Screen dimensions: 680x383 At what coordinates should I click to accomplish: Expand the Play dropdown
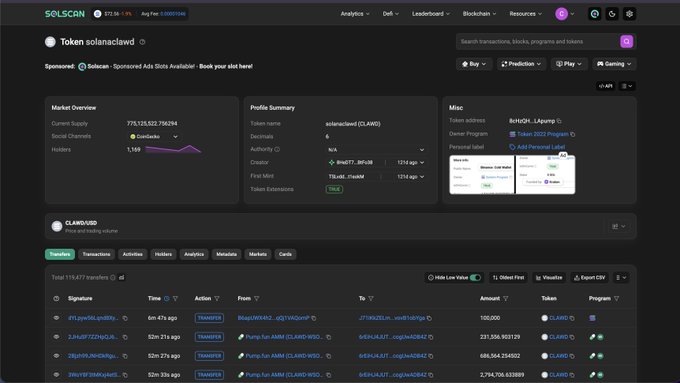click(569, 64)
